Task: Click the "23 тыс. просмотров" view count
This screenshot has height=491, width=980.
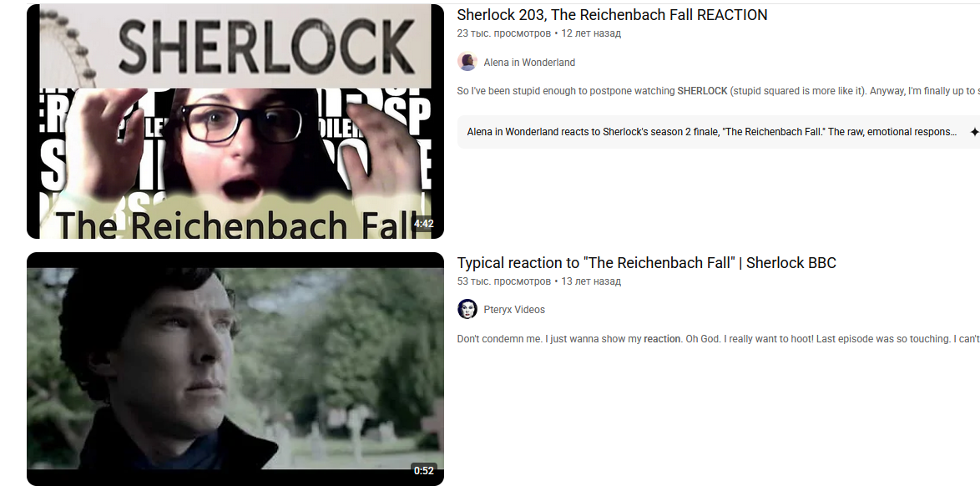Action: (x=503, y=33)
